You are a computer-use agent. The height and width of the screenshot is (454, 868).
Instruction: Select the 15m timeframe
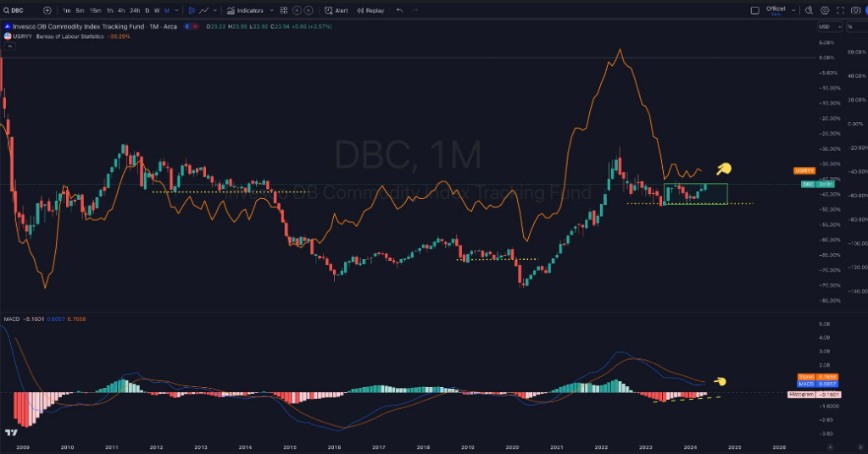tap(95, 10)
